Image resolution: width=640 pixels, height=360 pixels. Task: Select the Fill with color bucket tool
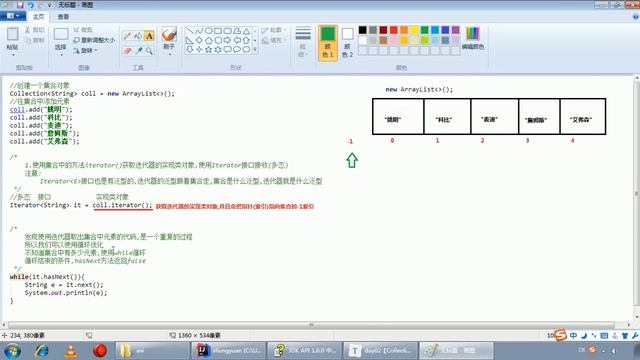138,36
